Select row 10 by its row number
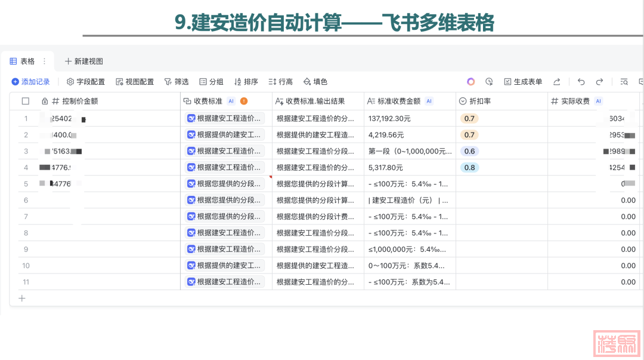Image resolution: width=644 pixels, height=360 pixels. click(26, 266)
